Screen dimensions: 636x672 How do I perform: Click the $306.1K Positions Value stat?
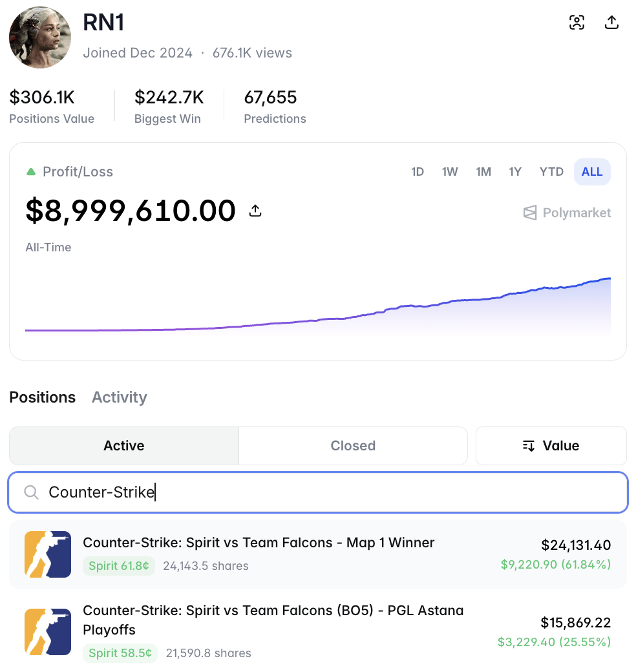[52, 106]
